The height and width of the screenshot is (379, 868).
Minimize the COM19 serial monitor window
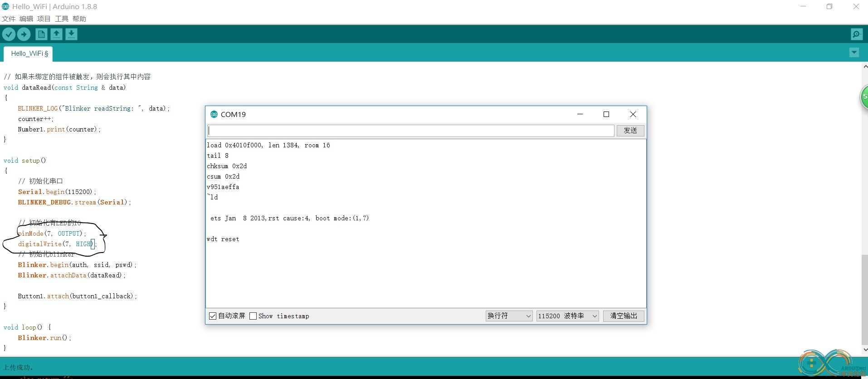click(x=580, y=114)
